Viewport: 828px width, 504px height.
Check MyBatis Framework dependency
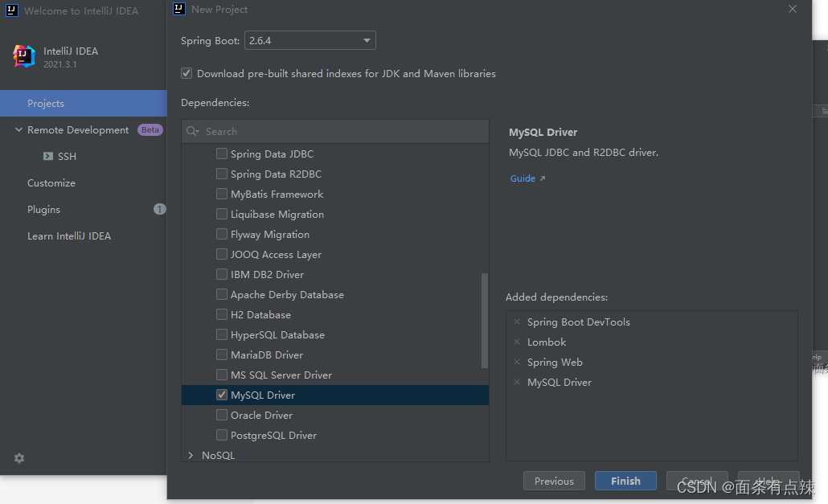point(222,194)
